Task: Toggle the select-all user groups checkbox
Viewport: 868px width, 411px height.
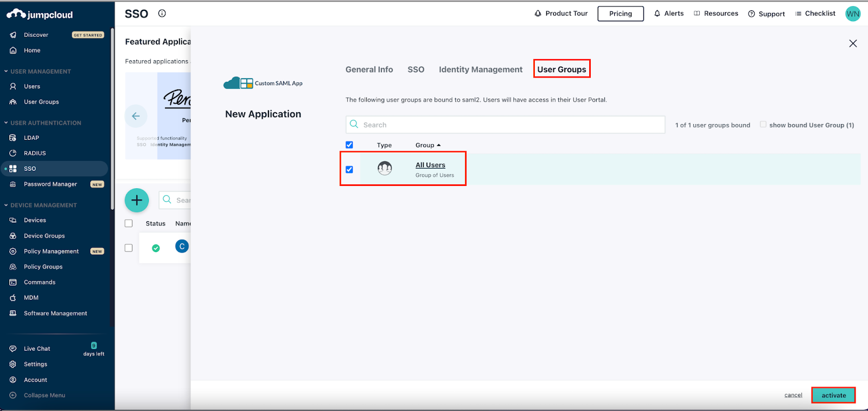Action: (x=349, y=145)
